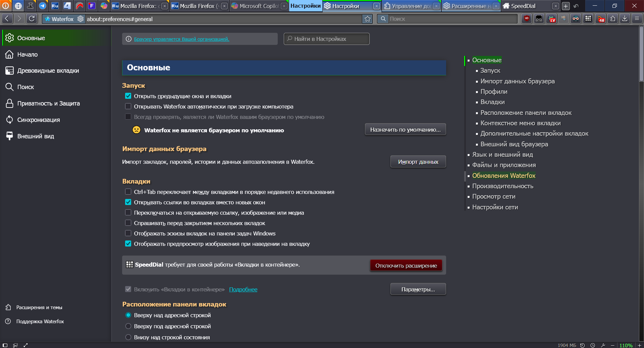Screen dimensions: 644x348
Task: Click the wrench icon in status bar
Action: click(x=603, y=345)
